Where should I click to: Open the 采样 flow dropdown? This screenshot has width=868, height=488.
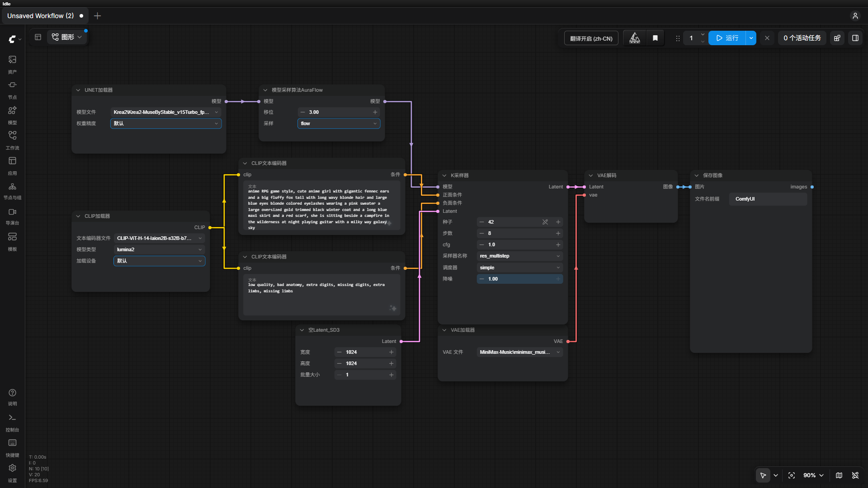click(x=339, y=123)
